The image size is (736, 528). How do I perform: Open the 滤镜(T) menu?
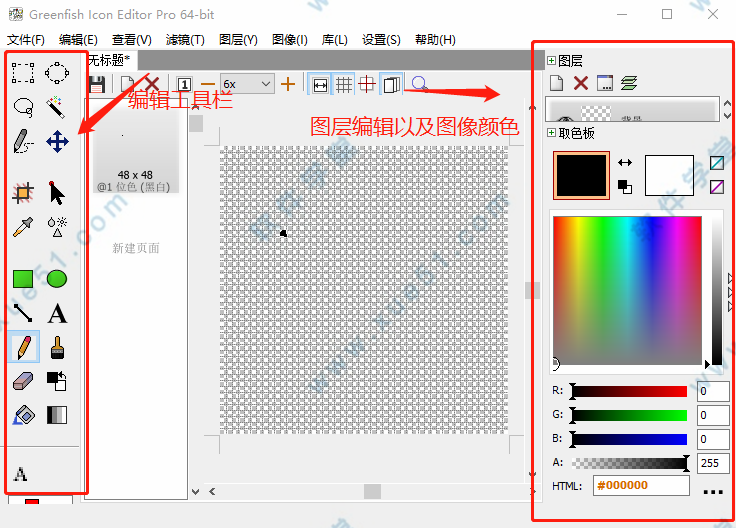click(184, 40)
